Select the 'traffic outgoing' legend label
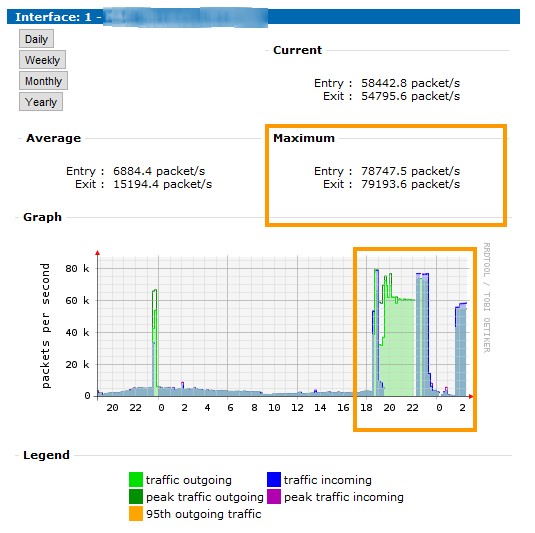This screenshot has width=535, height=533. [x=189, y=480]
